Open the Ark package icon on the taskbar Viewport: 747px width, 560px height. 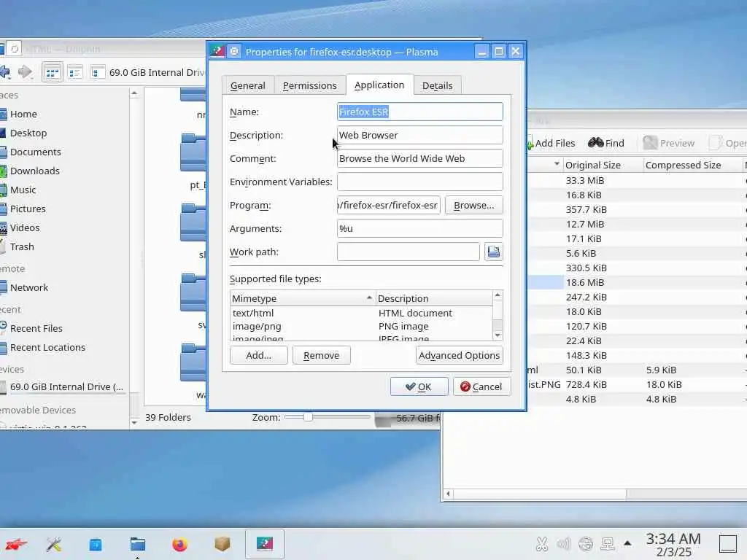click(222, 544)
